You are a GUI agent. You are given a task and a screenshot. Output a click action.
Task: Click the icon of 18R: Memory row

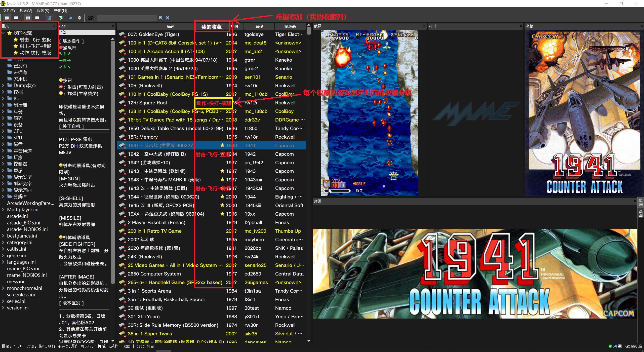pyautogui.click(x=122, y=137)
